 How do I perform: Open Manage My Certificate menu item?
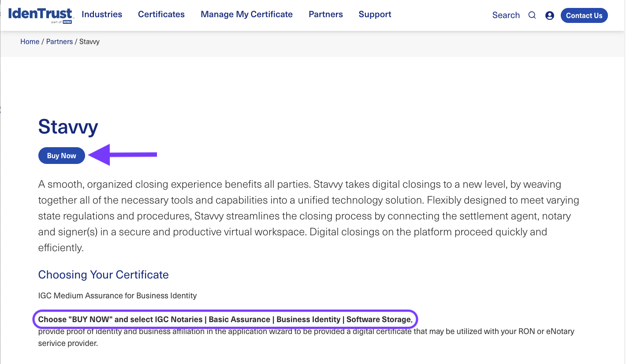[246, 14]
